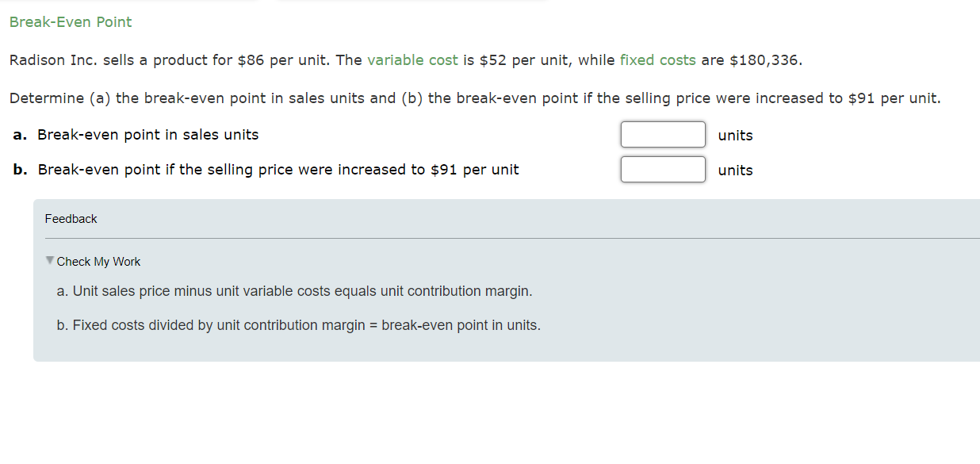This screenshot has width=980, height=464.
Task: Click the Feedback panel header
Action: click(x=71, y=219)
